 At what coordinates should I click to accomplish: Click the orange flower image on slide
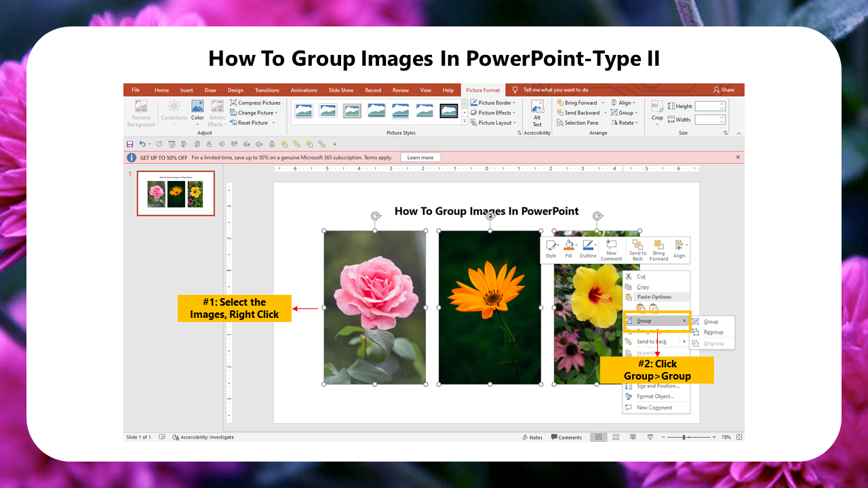[490, 307]
